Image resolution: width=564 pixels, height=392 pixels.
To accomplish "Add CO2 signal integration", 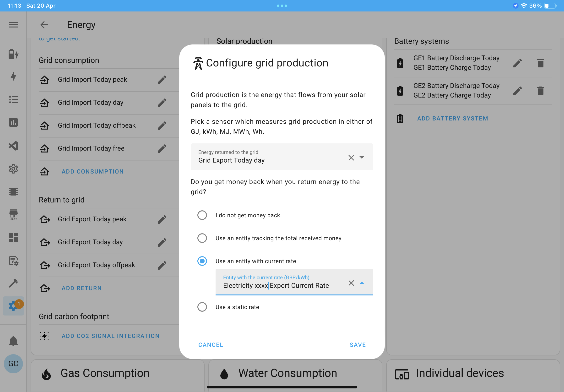I will tap(110, 336).
